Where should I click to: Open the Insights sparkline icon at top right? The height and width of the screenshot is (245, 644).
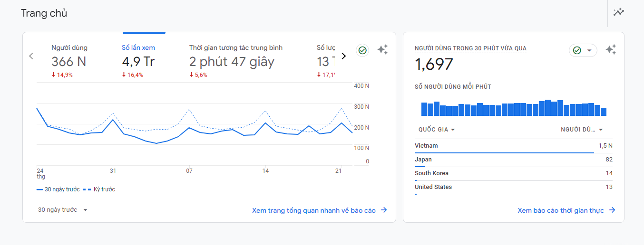(x=618, y=12)
